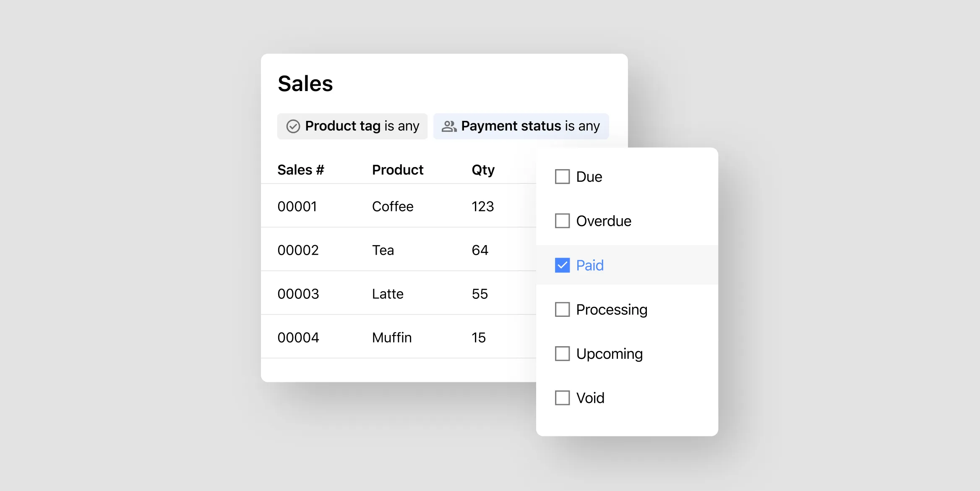Check the Overdue checkbox

tap(562, 221)
